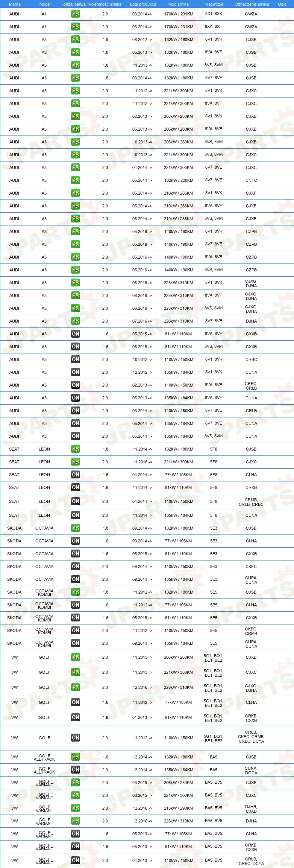Select the 8X1, 8XK body code cell
294x868 pixels.
point(214,14)
